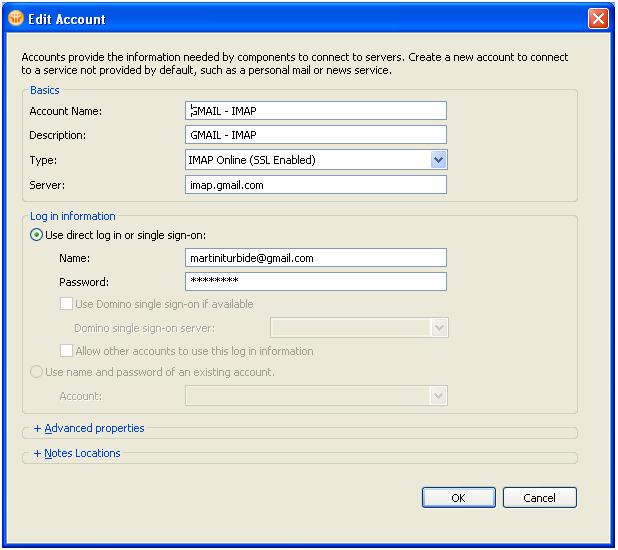Click the OK button
The image size is (618, 550).
(x=459, y=498)
